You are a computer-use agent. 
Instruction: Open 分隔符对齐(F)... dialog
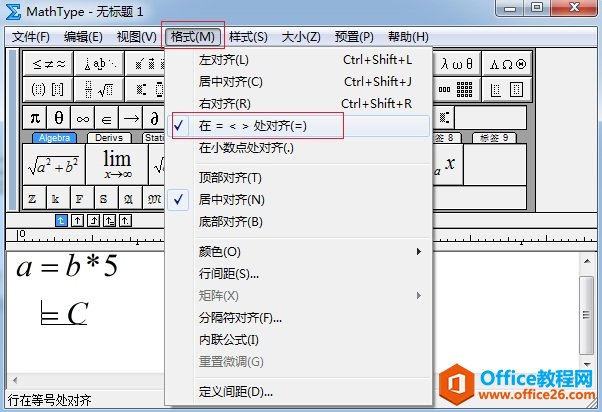(298, 318)
